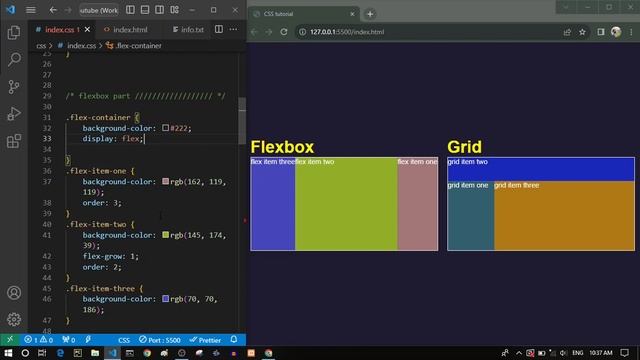Click the editor vertical scrollbar thumb
The height and width of the screenshot is (360, 640).
click(x=242, y=120)
